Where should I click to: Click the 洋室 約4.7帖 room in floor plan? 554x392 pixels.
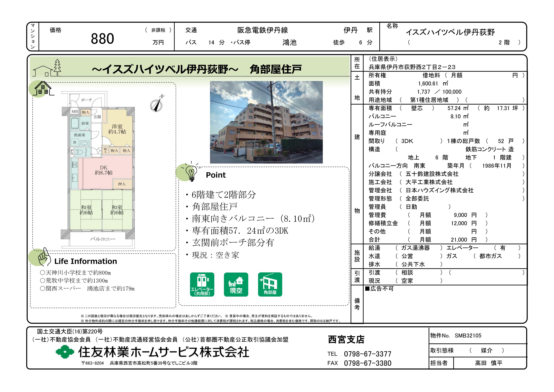(117, 129)
